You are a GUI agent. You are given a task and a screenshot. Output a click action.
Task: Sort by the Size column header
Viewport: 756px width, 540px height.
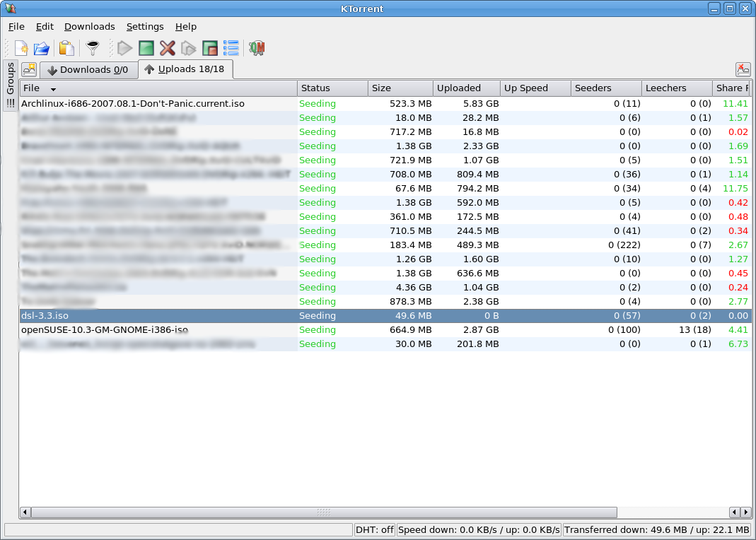(400, 88)
